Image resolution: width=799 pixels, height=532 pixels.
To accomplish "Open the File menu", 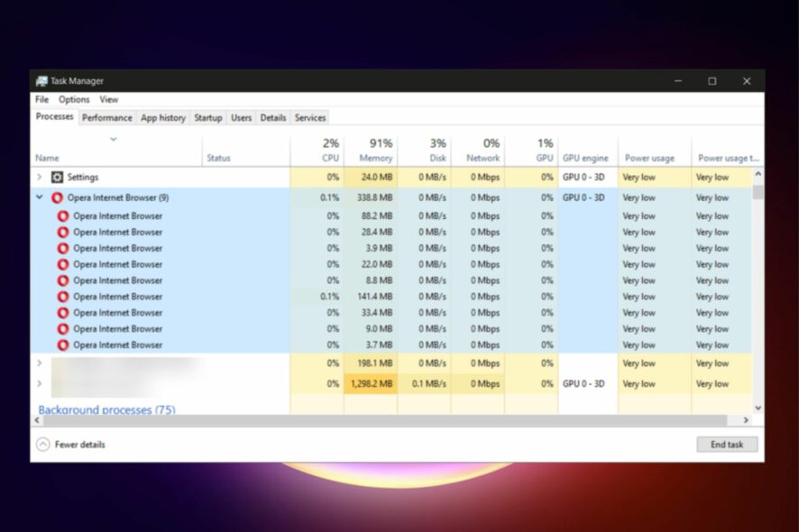I will (41, 99).
